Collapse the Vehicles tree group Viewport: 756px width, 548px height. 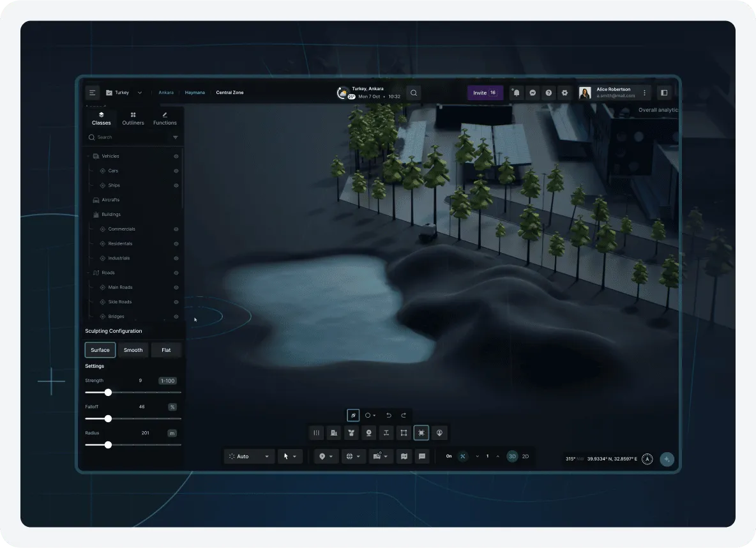(87, 156)
